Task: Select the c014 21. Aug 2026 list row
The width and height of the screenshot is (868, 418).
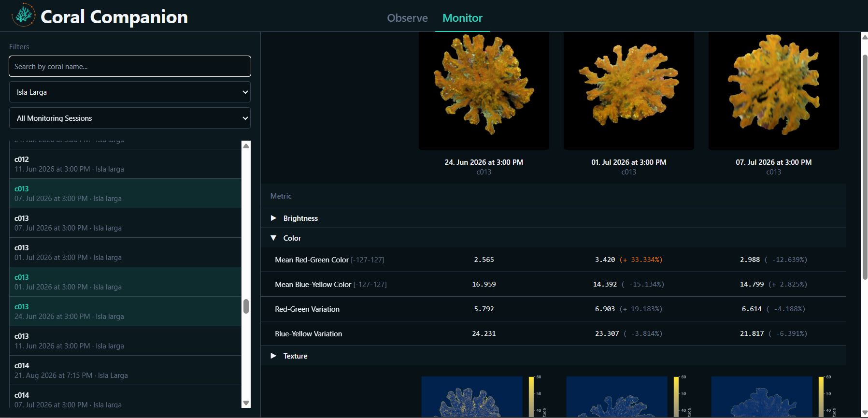Action: 125,370
